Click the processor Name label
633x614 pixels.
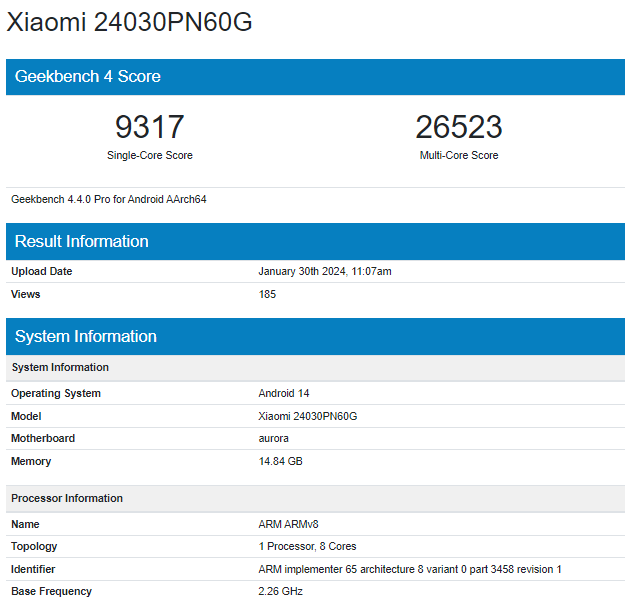click(25, 524)
